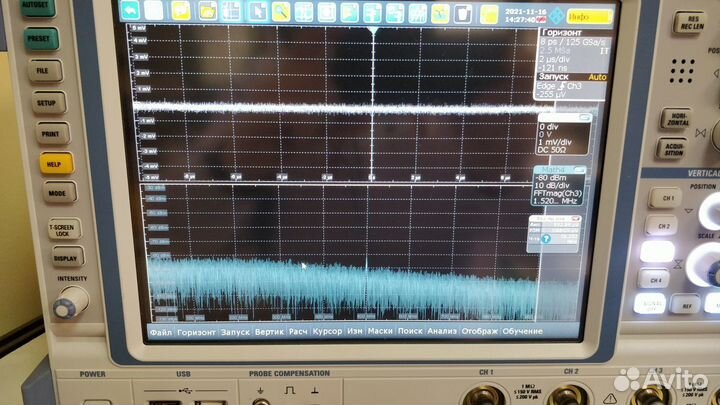Tap the FFT spectrum toolbar icon
Viewport: 720px width, 405px height.
click(x=417, y=13)
